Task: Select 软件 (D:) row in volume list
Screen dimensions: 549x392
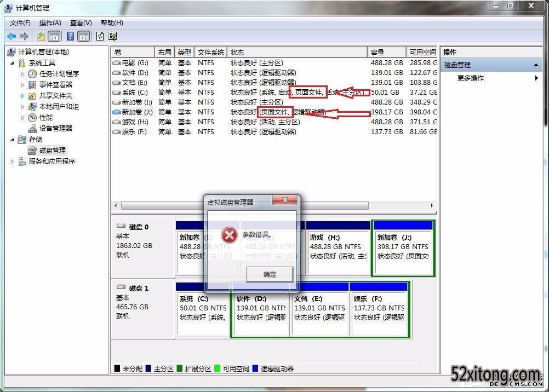Action: coord(274,73)
